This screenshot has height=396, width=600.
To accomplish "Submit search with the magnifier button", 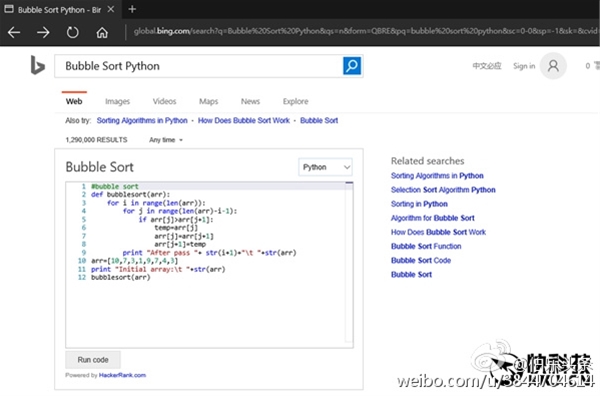I will tap(352, 66).
